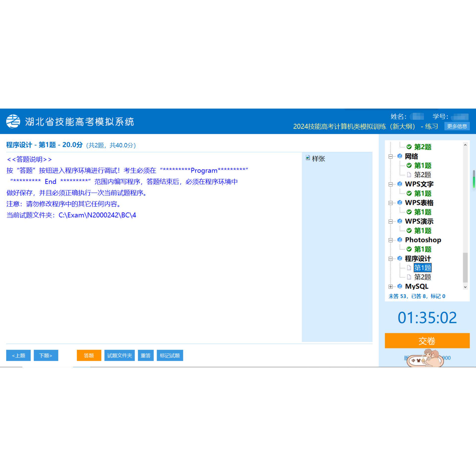Click scroll-up arrow of question tree
The height and width of the screenshot is (476, 476).
point(465,145)
